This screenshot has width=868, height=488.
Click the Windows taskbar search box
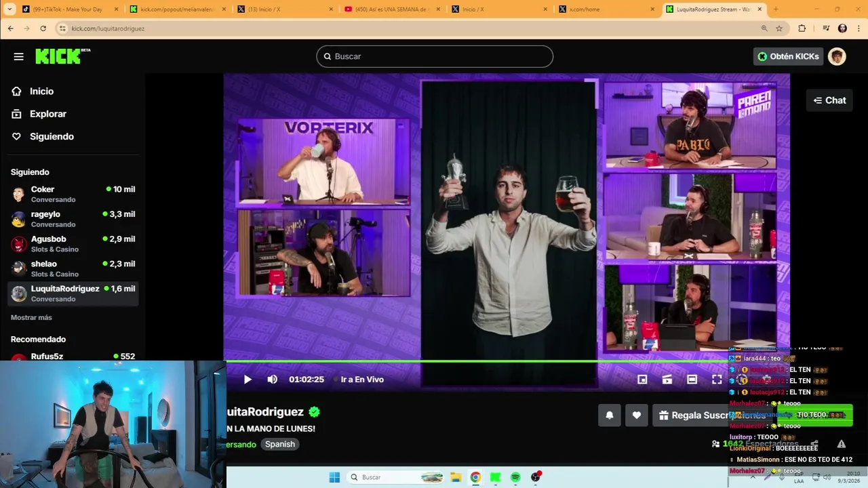(396, 477)
